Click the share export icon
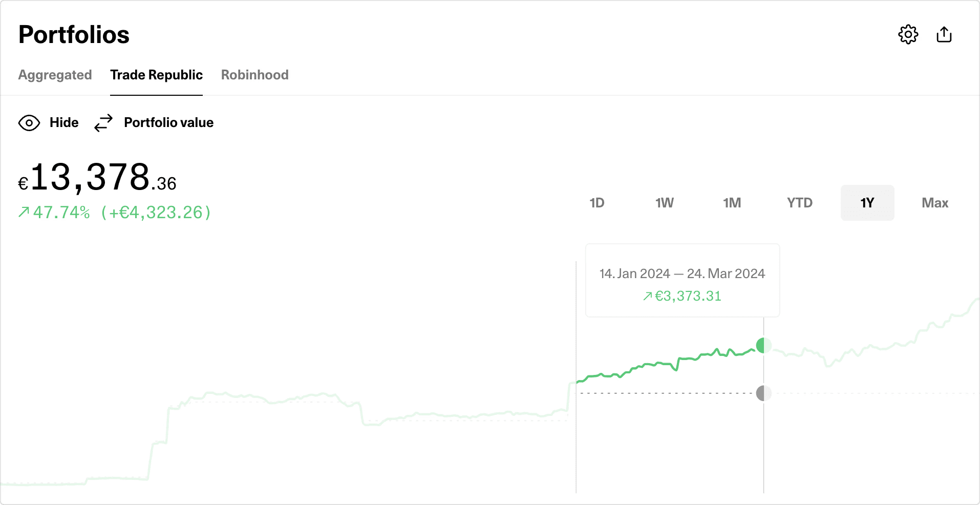This screenshot has height=505, width=980. (944, 35)
